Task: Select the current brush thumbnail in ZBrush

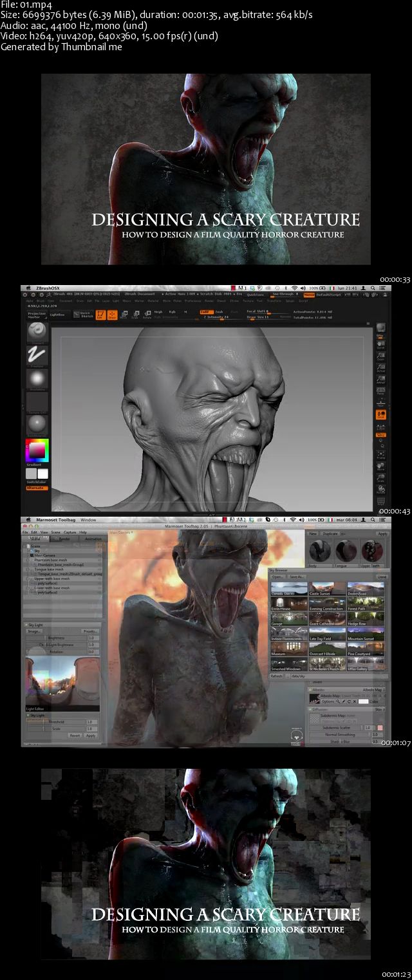Action: tap(37, 331)
